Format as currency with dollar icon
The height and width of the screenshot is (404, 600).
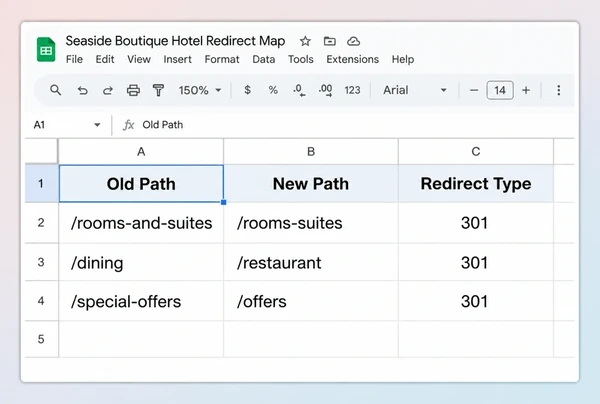(x=248, y=90)
